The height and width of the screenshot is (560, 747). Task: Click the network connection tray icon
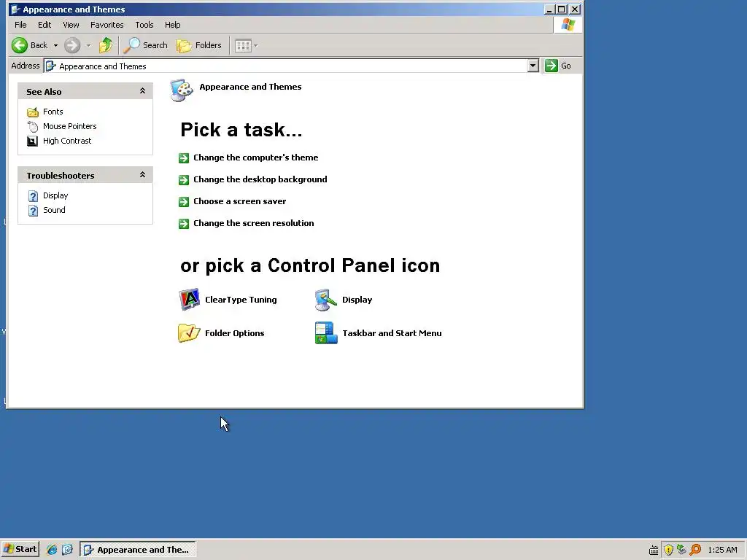pos(681,550)
